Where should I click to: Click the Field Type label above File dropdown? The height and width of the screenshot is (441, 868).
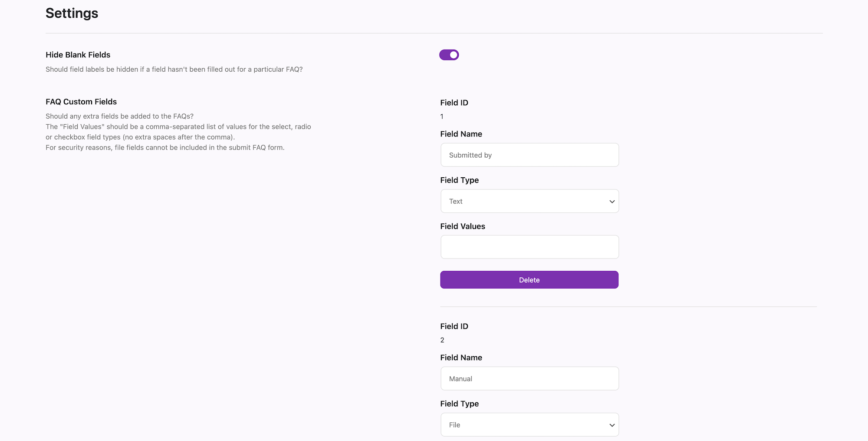(x=459, y=404)
